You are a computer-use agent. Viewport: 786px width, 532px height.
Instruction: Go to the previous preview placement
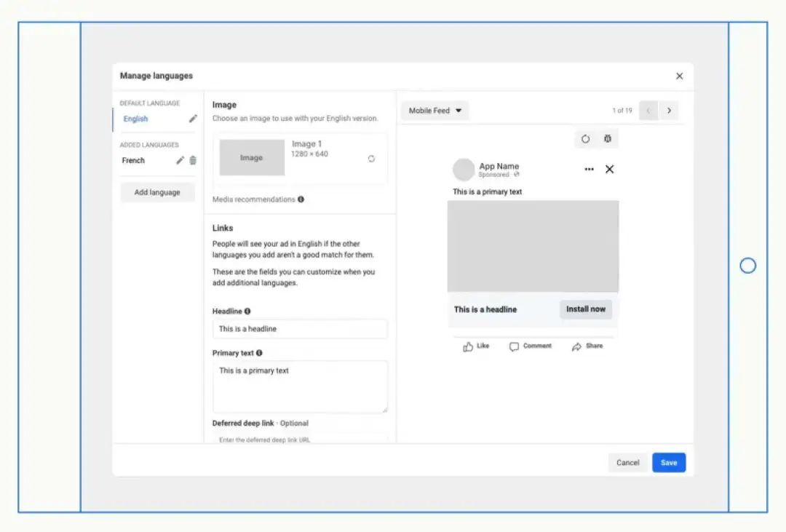click(x=648, y=111)
